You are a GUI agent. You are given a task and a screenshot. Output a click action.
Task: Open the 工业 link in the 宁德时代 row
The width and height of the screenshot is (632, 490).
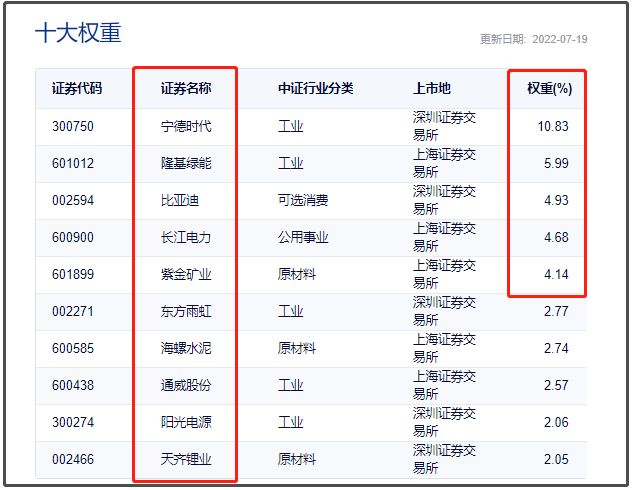tap(290, 127)
